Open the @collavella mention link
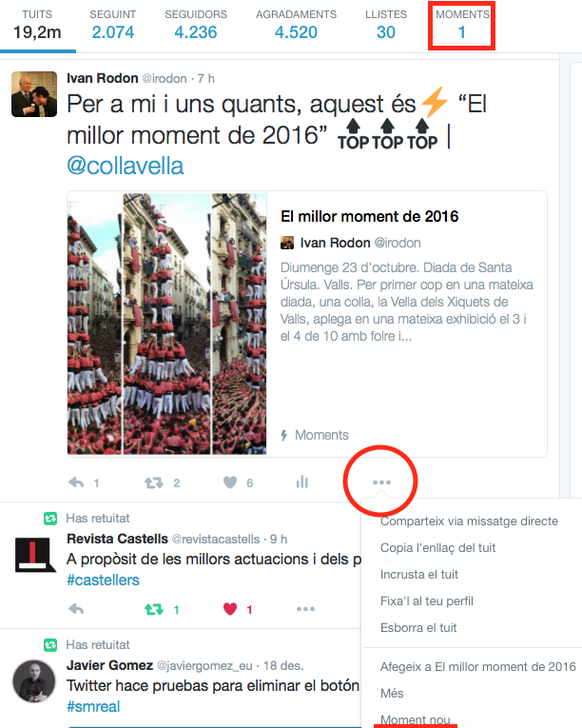The height and width of the screenshot is (728, 582). [x=126, y=167]
